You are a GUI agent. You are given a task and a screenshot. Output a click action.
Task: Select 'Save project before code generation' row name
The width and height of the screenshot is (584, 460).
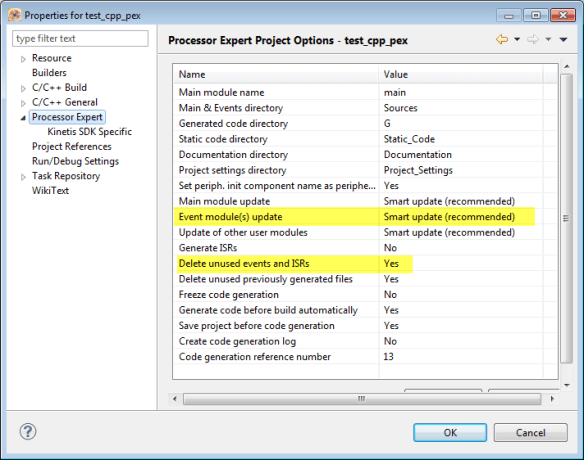pyautogui.click(x=257, y=326)
